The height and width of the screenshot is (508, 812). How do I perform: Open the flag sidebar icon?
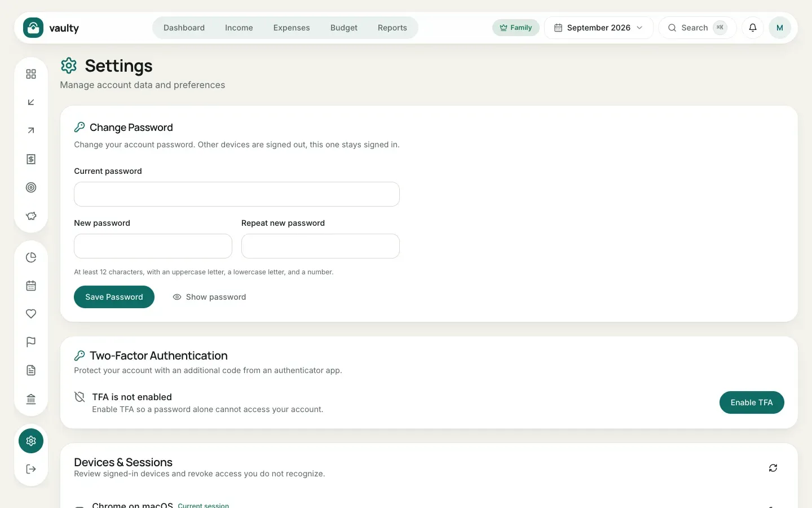(x=31, y=342)
